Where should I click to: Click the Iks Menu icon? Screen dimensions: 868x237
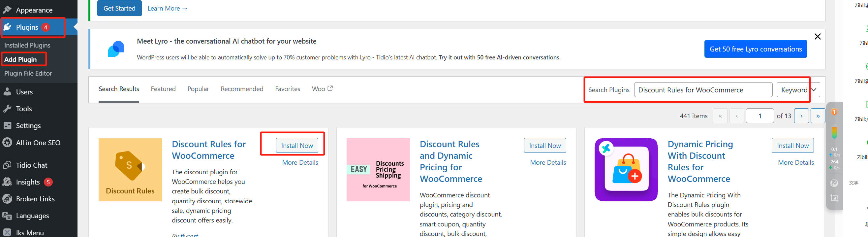pyautogui.click(x=7, y=233)
